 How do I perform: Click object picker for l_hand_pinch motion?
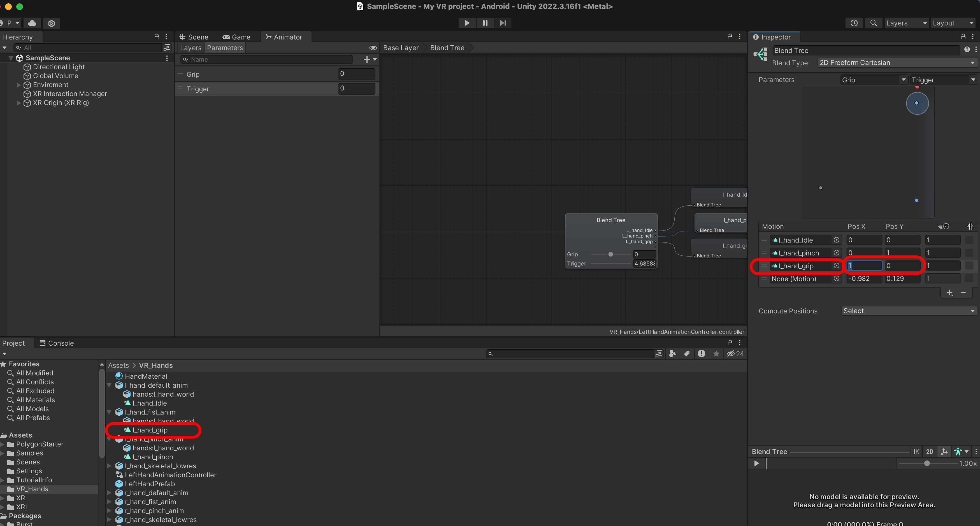pos(836,253)
